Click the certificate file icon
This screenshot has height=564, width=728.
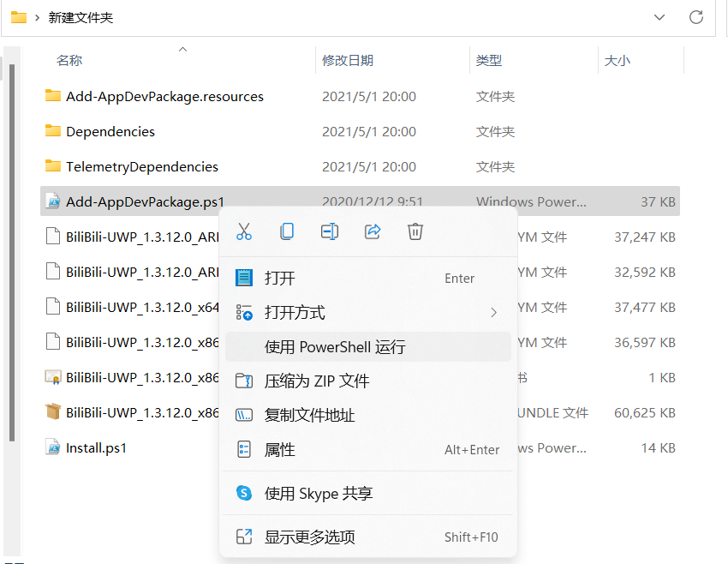point(53,377)
